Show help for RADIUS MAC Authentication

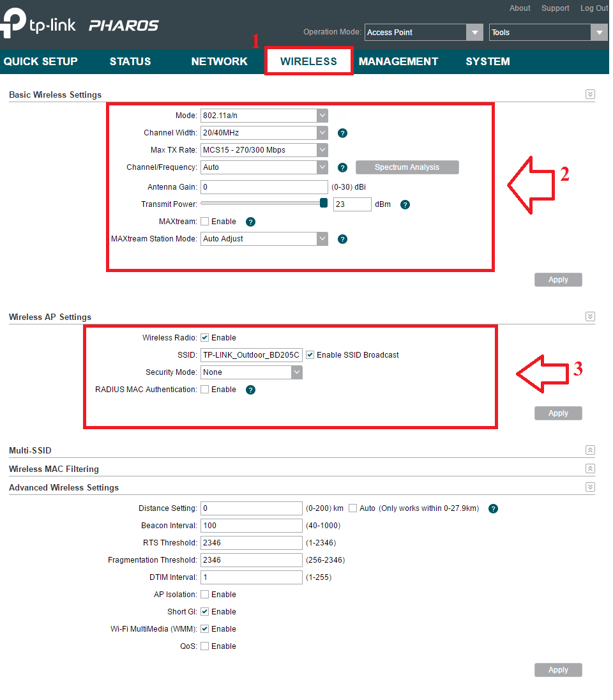point(250,390)
